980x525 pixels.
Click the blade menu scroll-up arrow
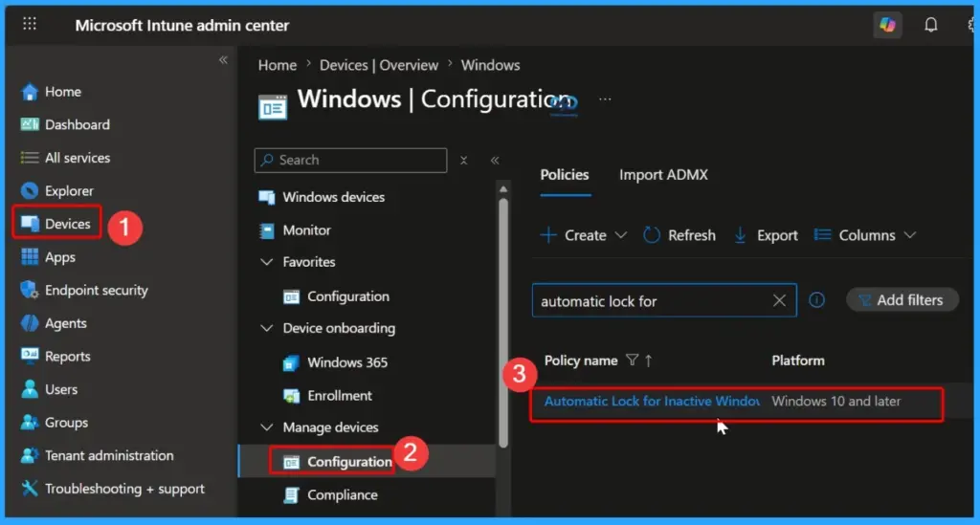point(503,188)
